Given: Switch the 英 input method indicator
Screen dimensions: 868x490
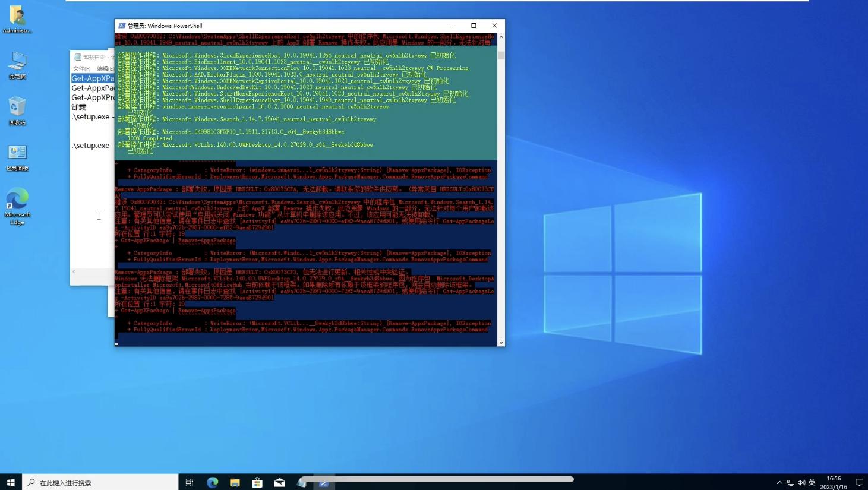Looking at the screenshot, I should click(812, 482).
